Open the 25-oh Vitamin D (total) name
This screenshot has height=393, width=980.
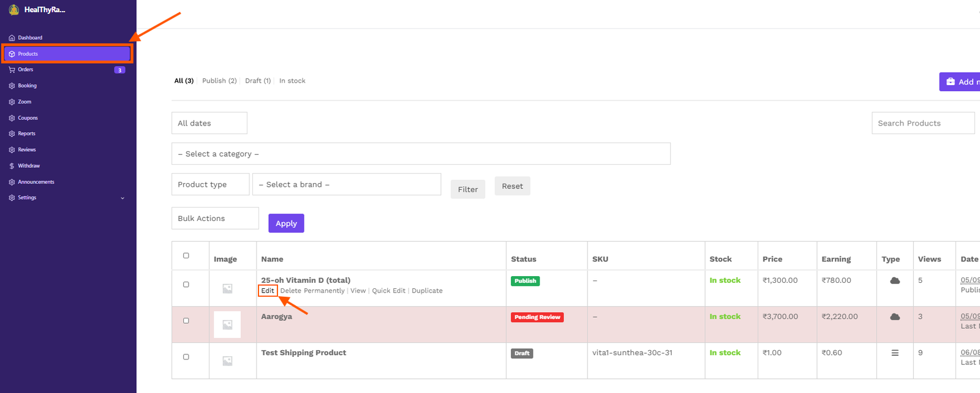coord(306,280)
